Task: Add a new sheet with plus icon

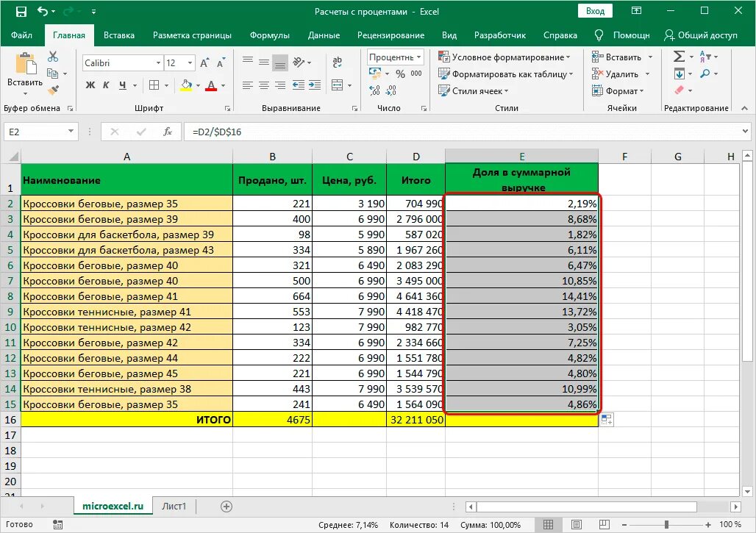Action: click(x=226, y=506)
